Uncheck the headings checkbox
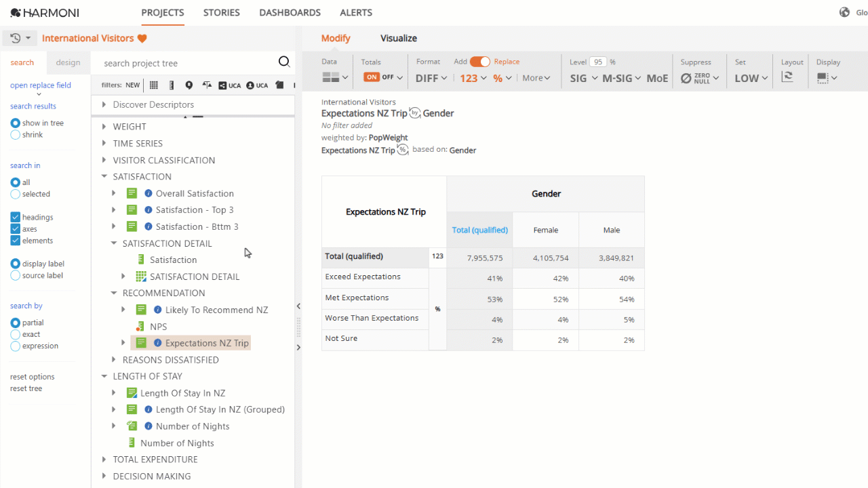Image resolution: width=868 pixels, height=488 pixels. (16, 218)
